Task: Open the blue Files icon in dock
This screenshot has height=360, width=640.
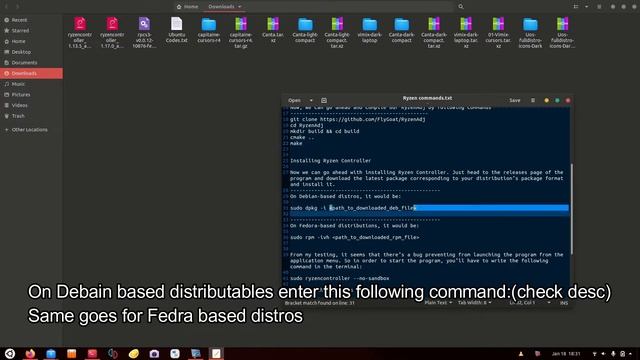Action: [x=51, y=353]
